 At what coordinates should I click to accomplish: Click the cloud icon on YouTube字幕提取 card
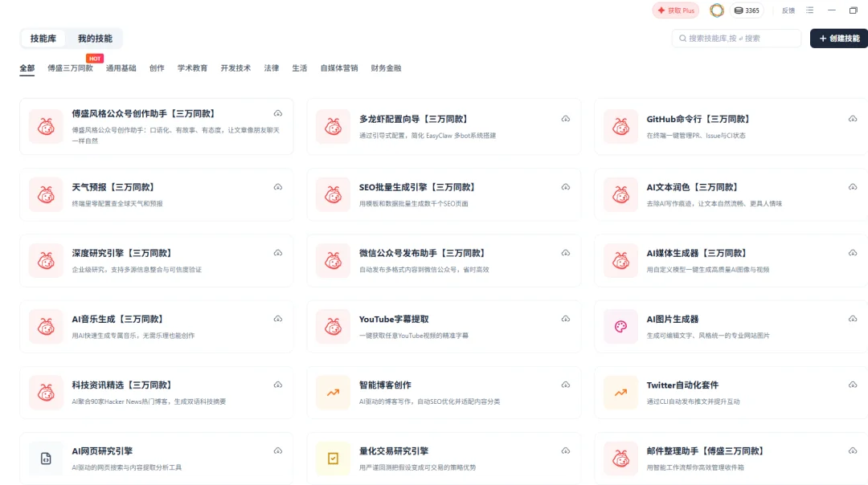[566, 317]
